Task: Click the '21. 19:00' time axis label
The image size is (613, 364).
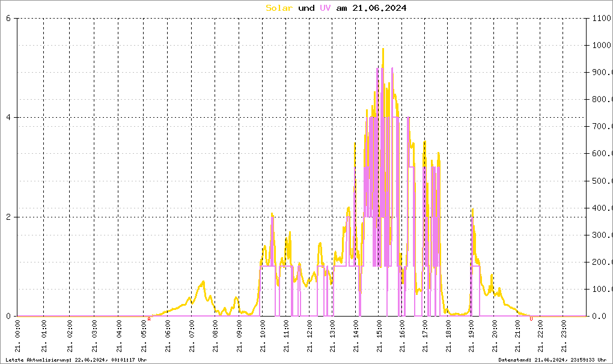Action: coord(471,336)
